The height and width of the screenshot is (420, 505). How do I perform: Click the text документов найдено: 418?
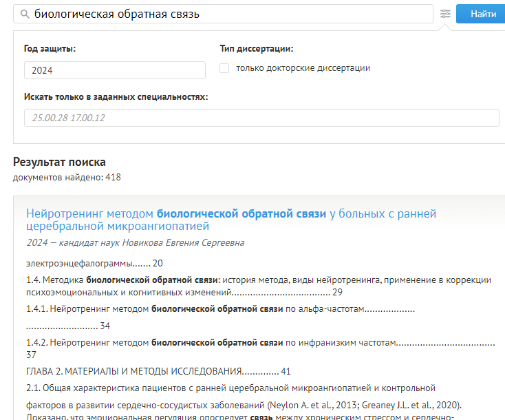pos(67,177)
